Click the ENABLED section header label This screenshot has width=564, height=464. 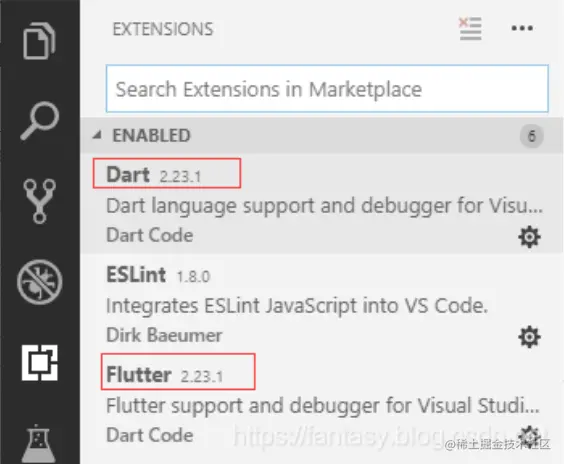point(151,136)
